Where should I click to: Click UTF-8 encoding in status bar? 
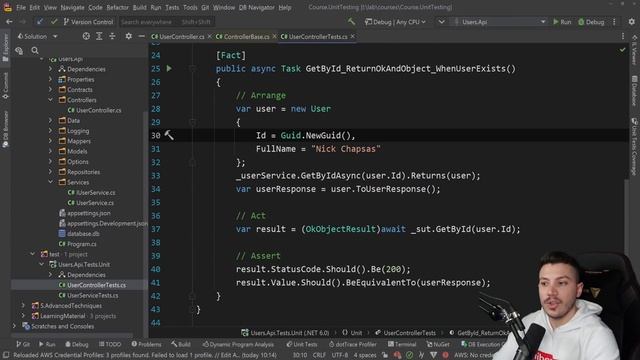340,355
